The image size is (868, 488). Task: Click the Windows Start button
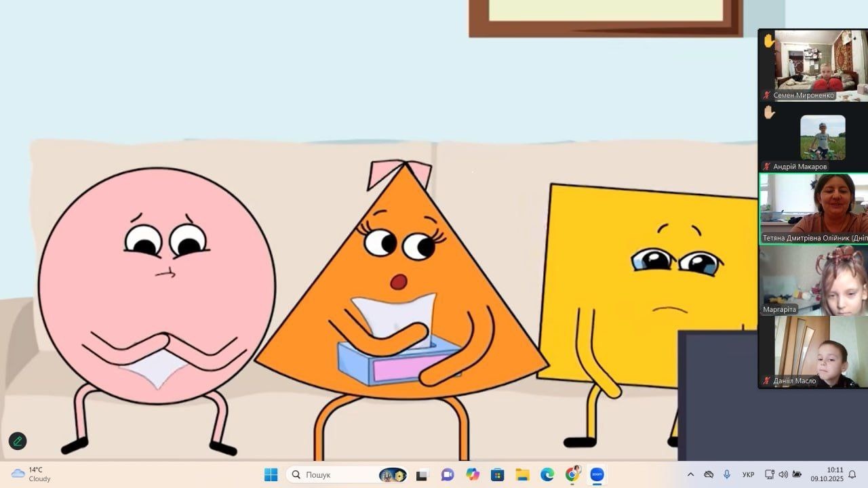(271, 474)
